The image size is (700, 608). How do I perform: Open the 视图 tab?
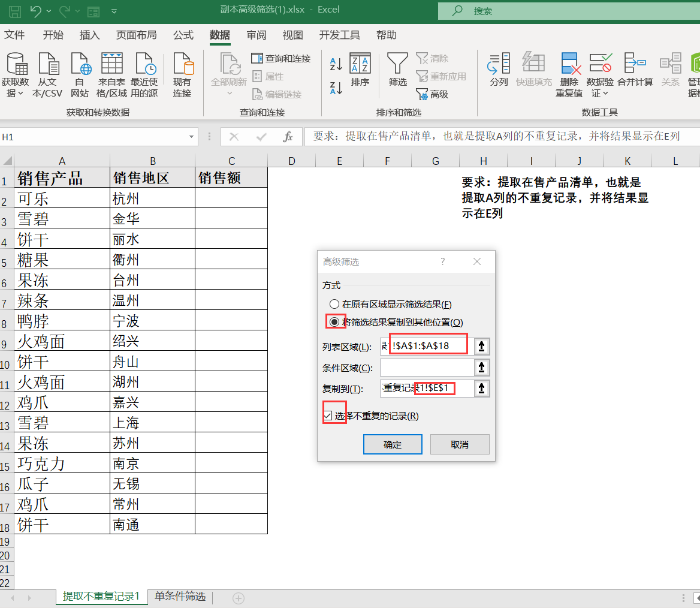293,35
